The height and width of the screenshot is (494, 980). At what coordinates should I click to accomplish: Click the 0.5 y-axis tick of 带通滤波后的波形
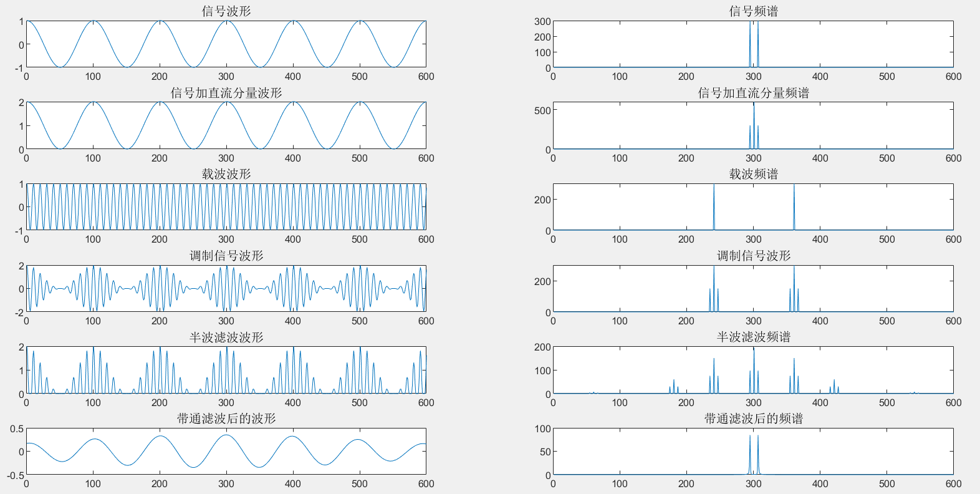point(17,429)
